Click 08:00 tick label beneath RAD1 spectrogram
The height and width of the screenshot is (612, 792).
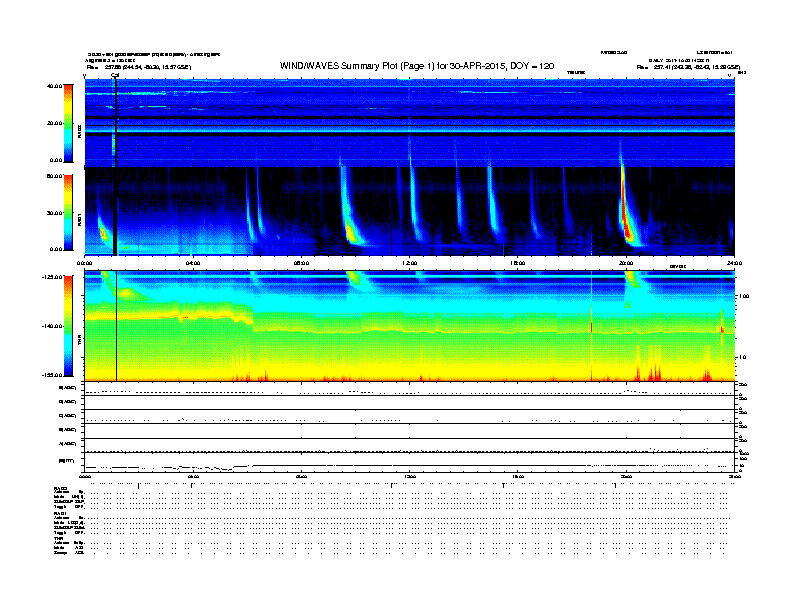point(301,263)
